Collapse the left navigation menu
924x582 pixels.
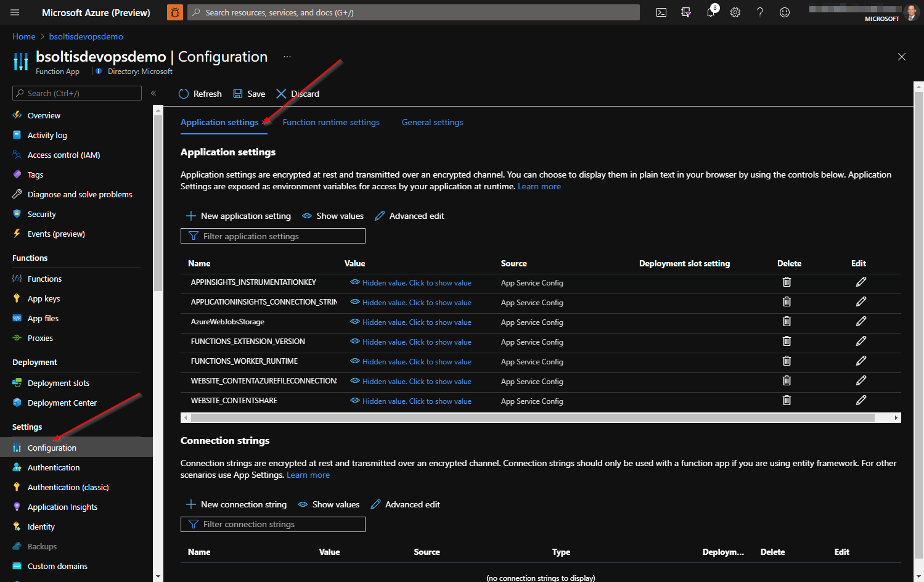point(153,93)
